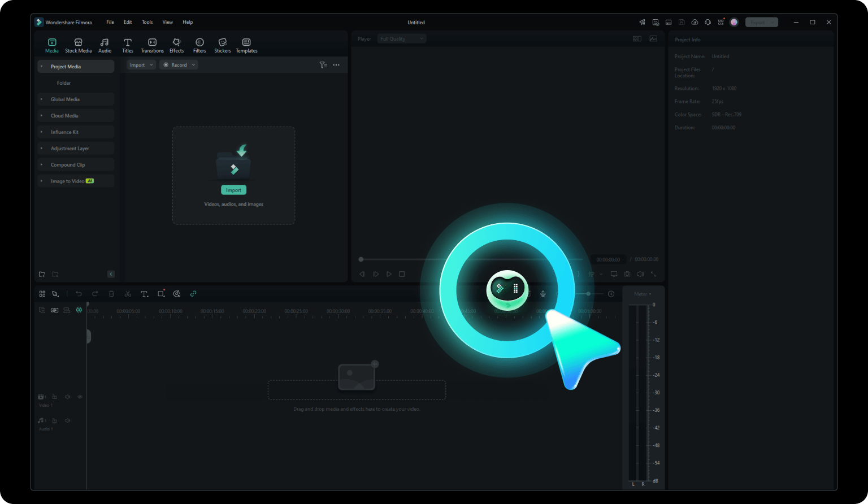Open the Tools menu

(147, 22)
